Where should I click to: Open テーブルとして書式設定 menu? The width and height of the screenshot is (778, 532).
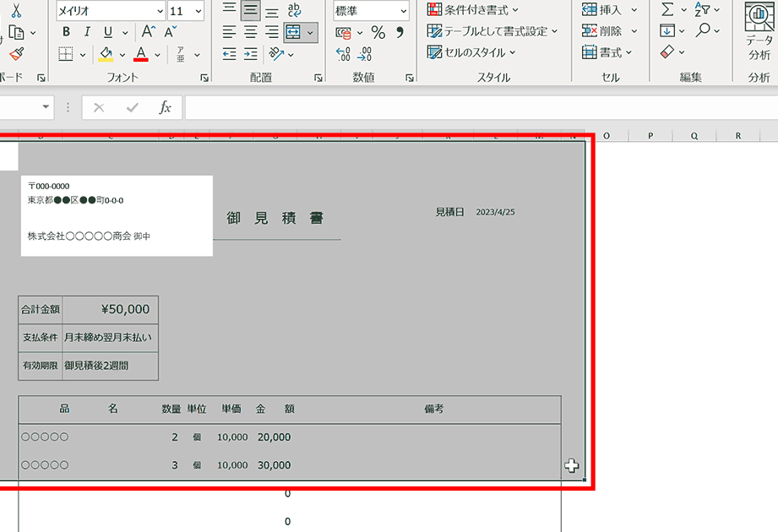coord(492,31)
